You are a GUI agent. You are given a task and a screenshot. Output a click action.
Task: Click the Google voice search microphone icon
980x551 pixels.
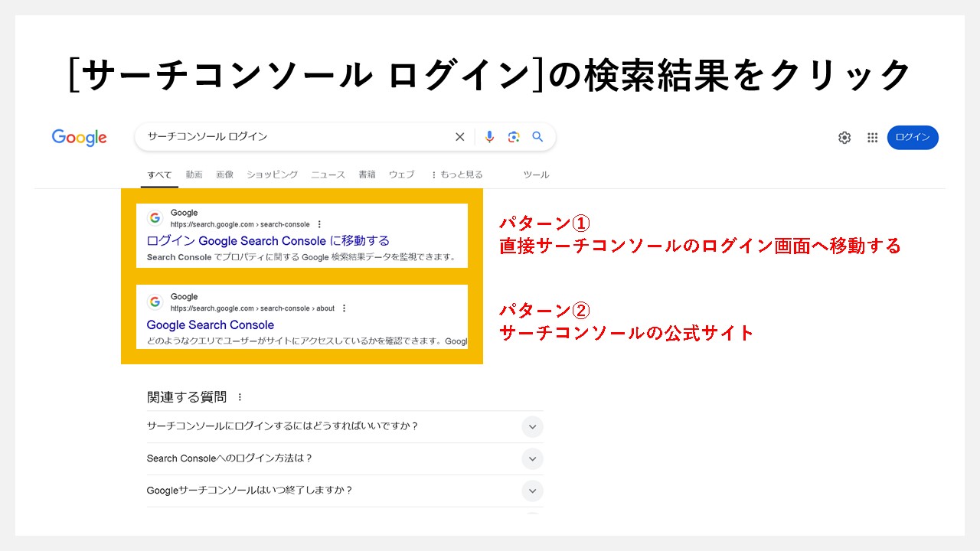pos(489,136)
